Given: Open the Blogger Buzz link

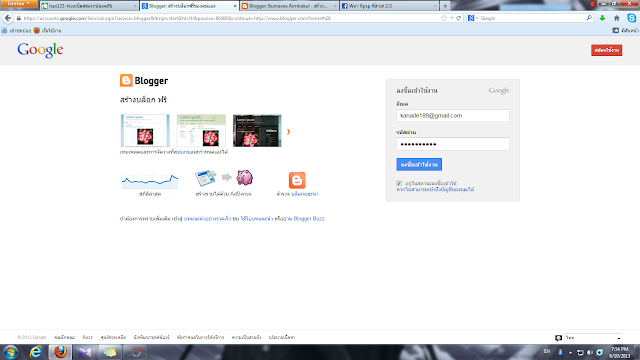Looking at the screenshot, I should pyautogui.click(x=309, y=219).
